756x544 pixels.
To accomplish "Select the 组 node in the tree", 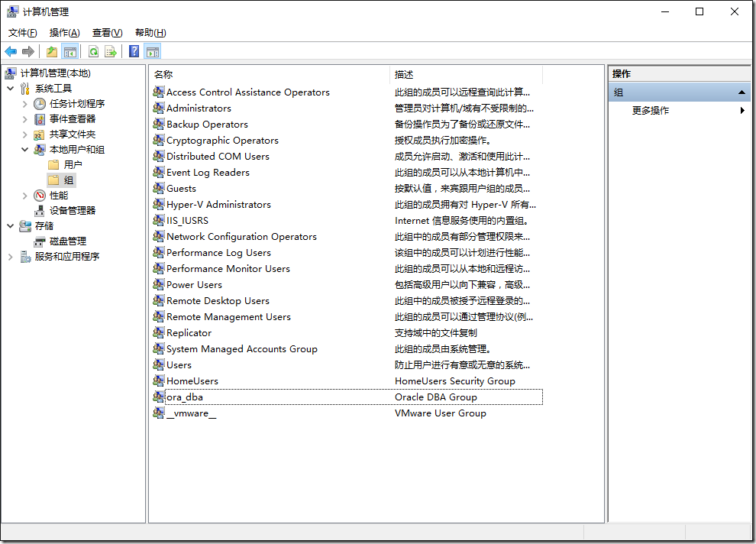I will 69,180.
